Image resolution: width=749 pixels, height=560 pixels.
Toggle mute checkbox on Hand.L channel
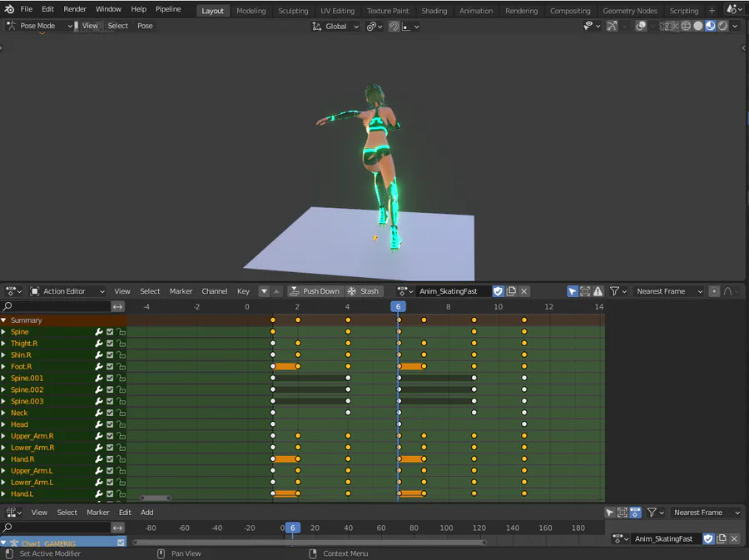click(110, 493)
